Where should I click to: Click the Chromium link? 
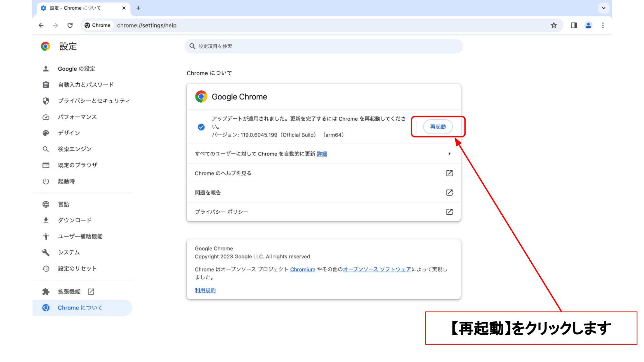point(302,269)
